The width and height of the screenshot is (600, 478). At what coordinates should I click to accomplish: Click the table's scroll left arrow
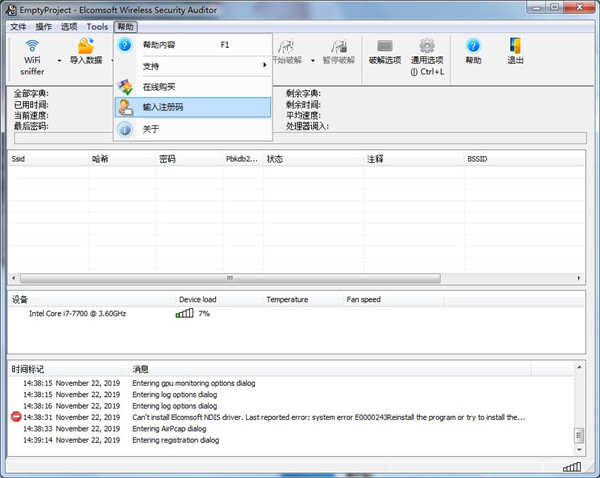point(14,278)
